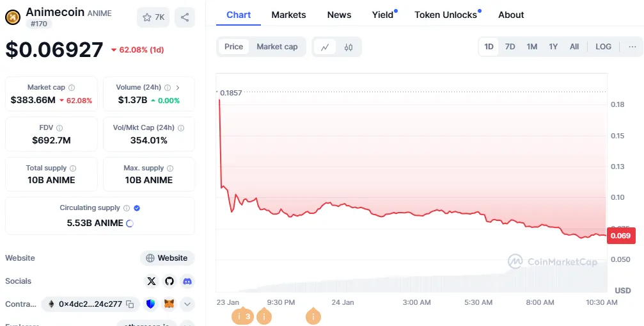Switch to candlestick chart view

(x=349, y=47)
